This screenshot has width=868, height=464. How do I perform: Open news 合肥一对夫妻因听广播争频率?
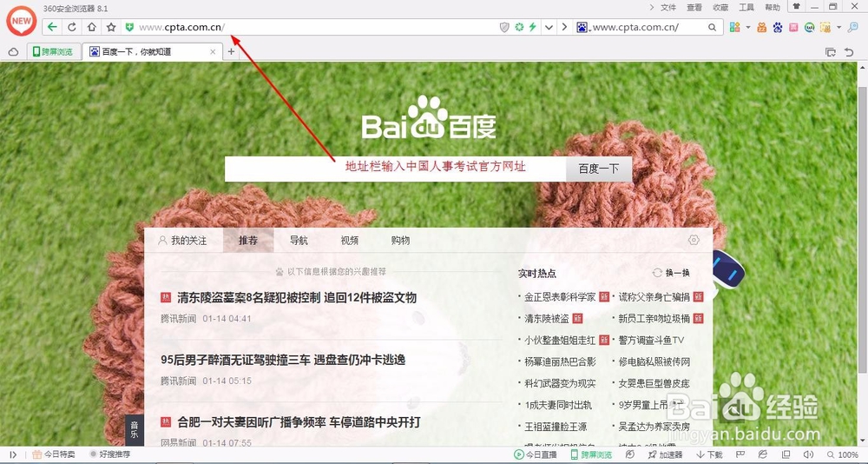click(x=299, y=422)
